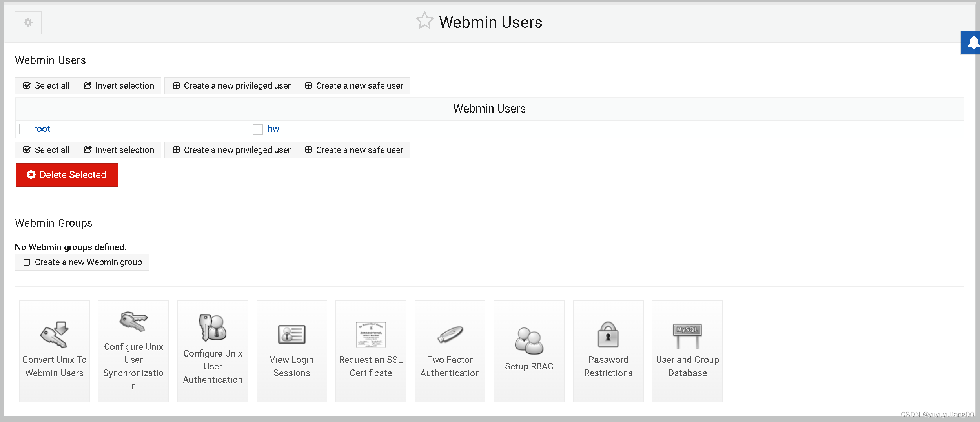980x422 pixels.
Task: Open Configure Unix User Authentication
Action: pos(212,351)
